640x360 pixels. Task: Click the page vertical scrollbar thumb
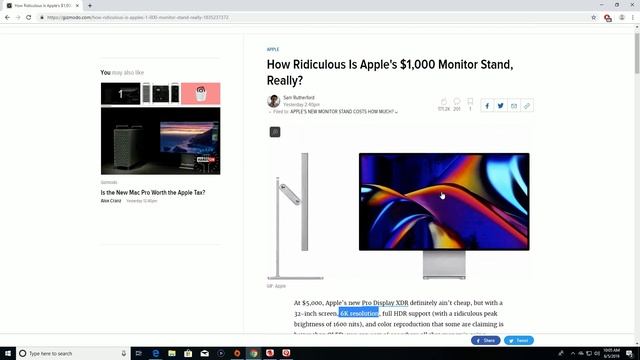637,53
